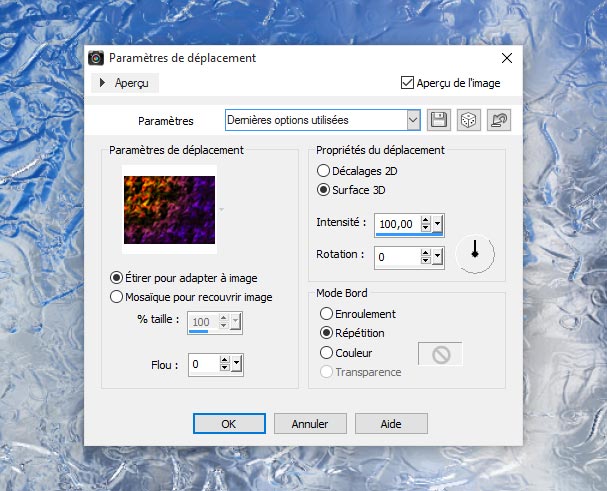This screenshot has width=607, height=491.
Task: Increase Intensité with the up spinner arrow
Action: click(426, 219)
